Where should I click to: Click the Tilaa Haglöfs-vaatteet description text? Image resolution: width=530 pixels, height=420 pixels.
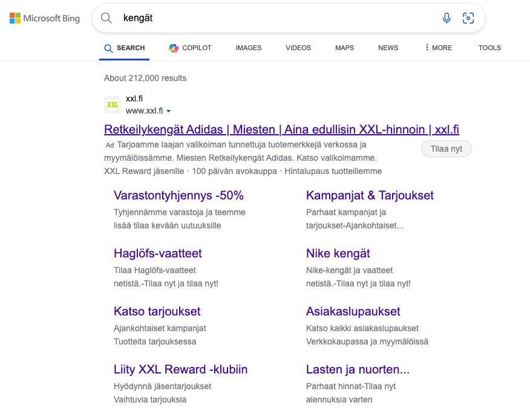pos(155,271)
